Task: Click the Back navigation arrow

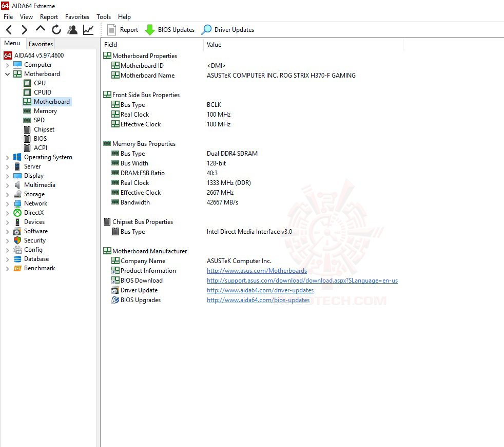Action: pos(9,30)
